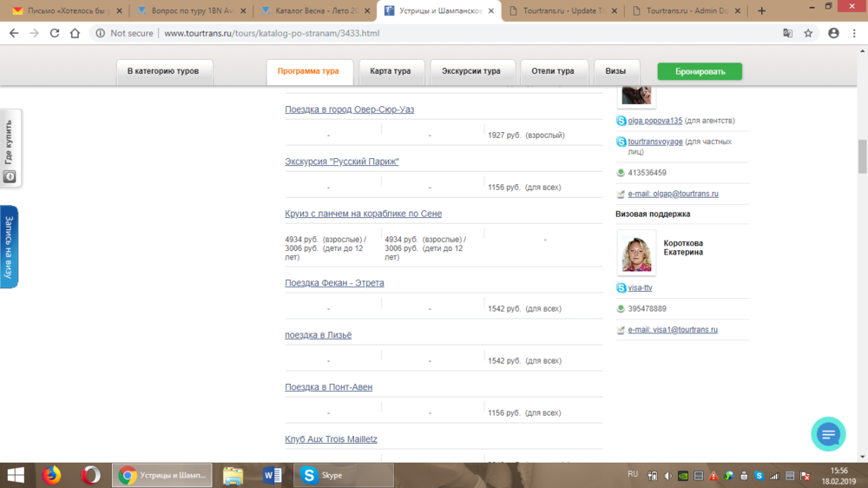Image resolution: width=868 pixels, height=488 pixels.
Task: Open the blue chat widget bubble
Action: (828, 434)
